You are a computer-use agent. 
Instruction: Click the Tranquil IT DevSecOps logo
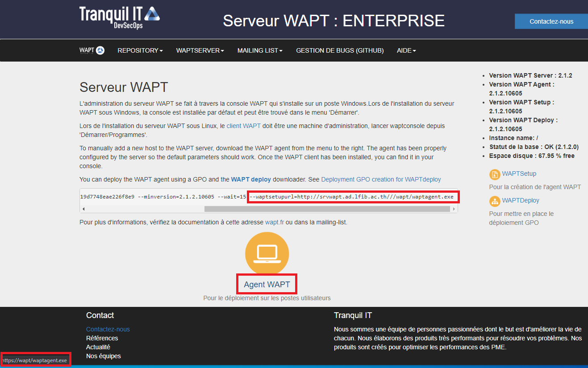119,18
